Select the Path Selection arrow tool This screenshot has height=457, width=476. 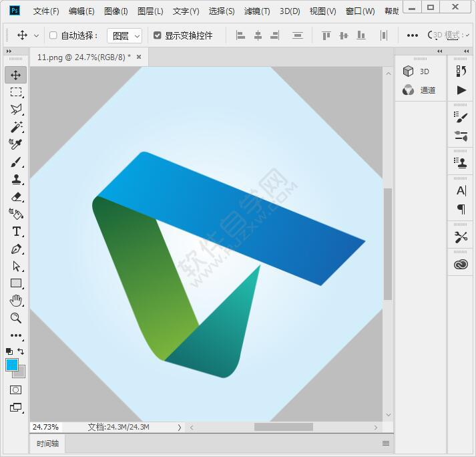[x=16, y=266]
